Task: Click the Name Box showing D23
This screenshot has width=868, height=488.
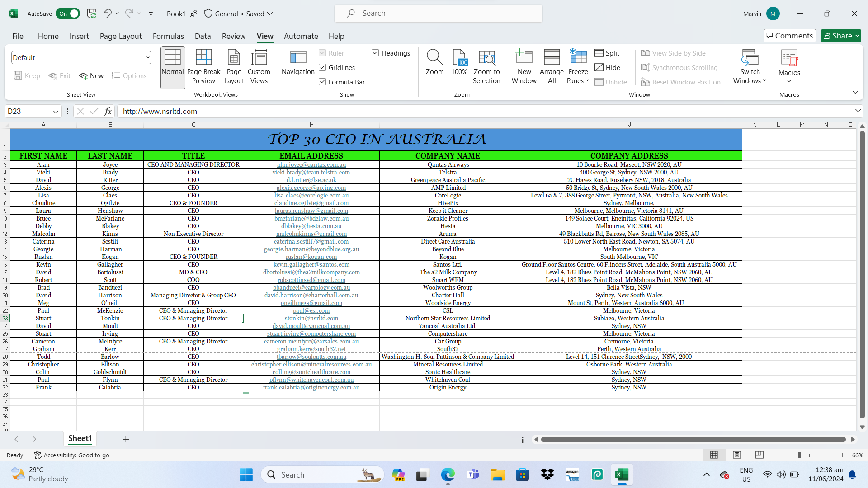Action: click(28, 112)
